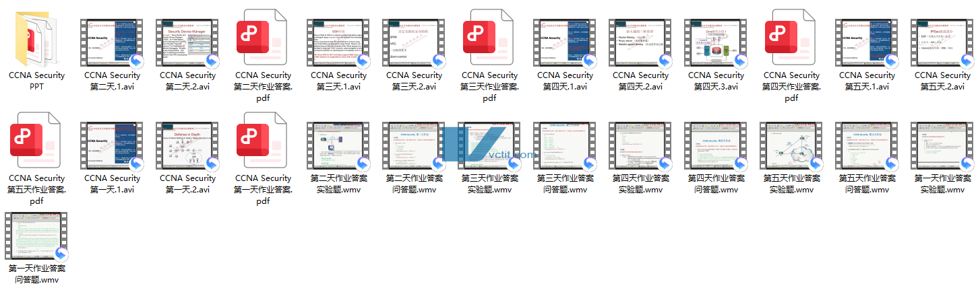
Task: Select 第五天作业答案实验题.wmv video icon
Action: [x=792, y=146]
